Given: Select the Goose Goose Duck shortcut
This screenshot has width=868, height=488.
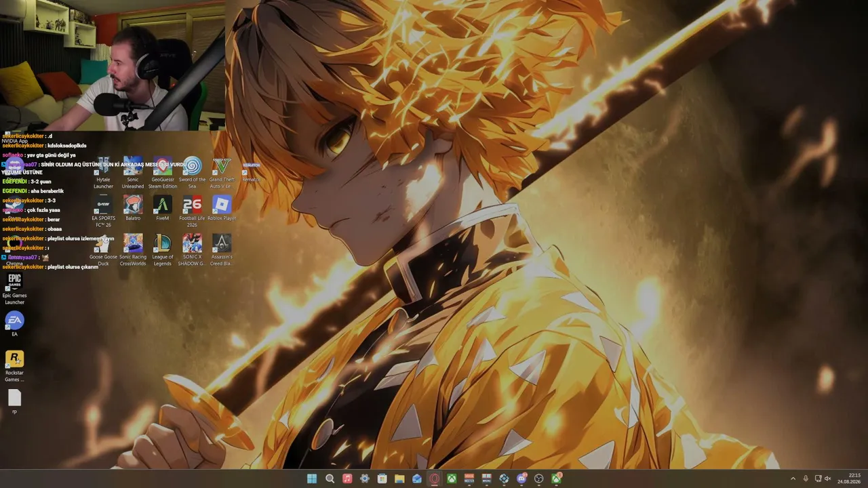Looking at the screenshot, I should pos(103,250).
